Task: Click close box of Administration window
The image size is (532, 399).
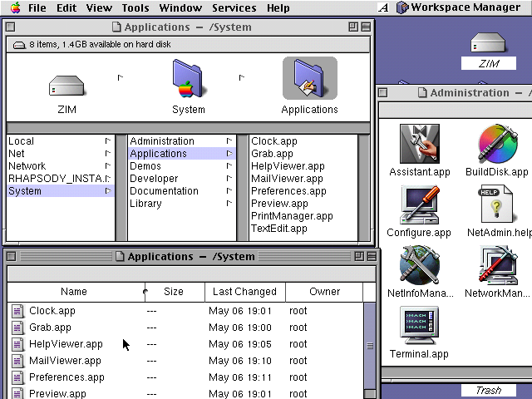Action: tap(383, 92)
